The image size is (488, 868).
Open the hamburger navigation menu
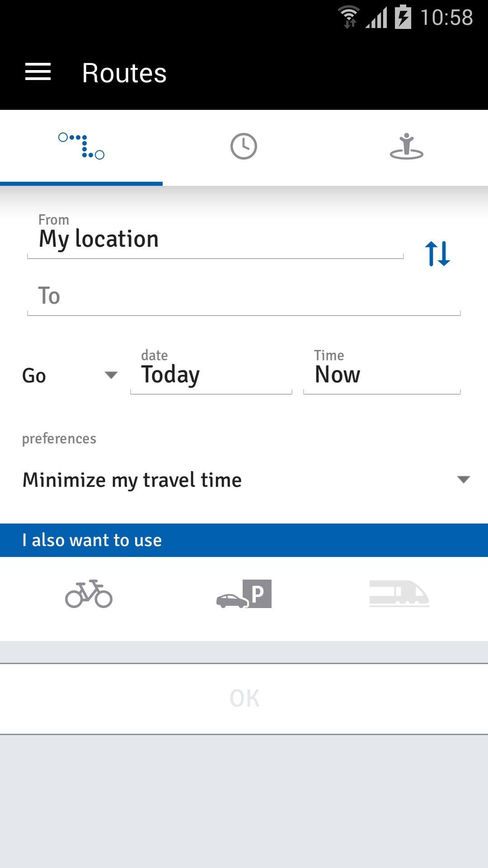point(38,72)
